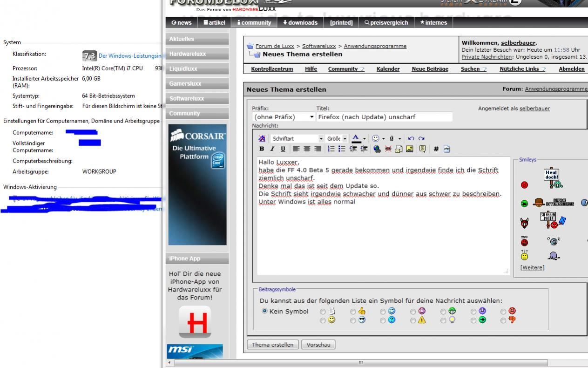Increase text indent
588x368 pixels.
tap(364, 149)
